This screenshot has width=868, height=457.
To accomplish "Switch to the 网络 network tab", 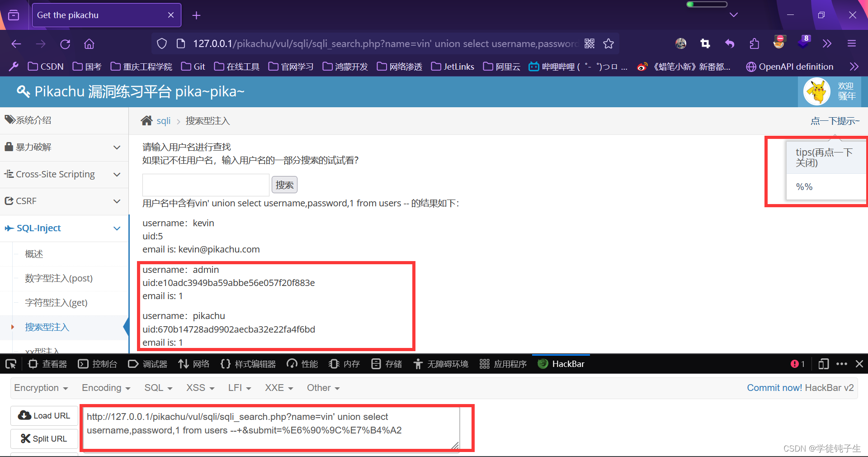I will pyautogui.click(x=194, y=364).
